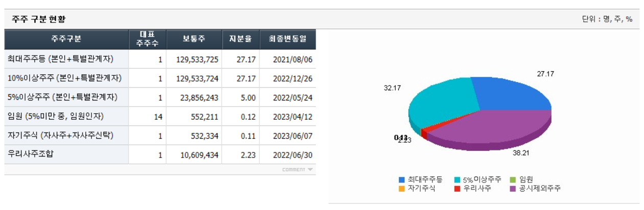This screenshot has width=644, height=210.
Task: Click the 38.21 pie chart label
Action: (x=520, y=152)
